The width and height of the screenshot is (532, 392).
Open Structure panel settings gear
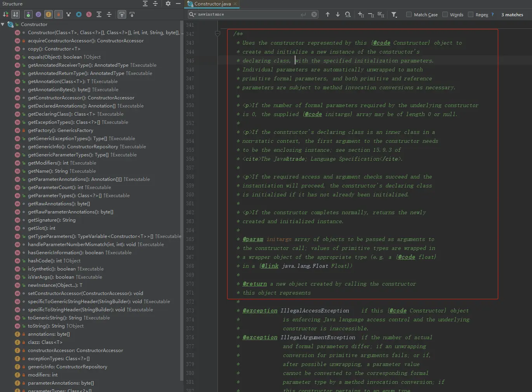tap(168, 3)
